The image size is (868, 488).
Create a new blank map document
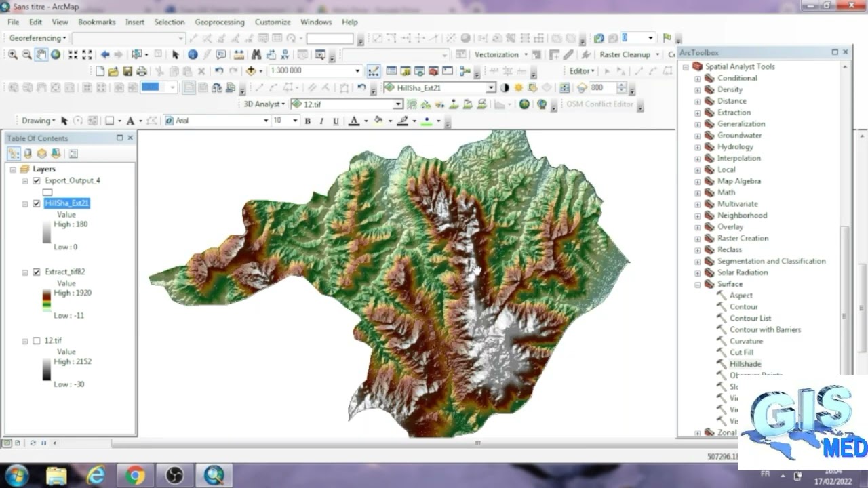pyautogui.click(x=100, y=71)
